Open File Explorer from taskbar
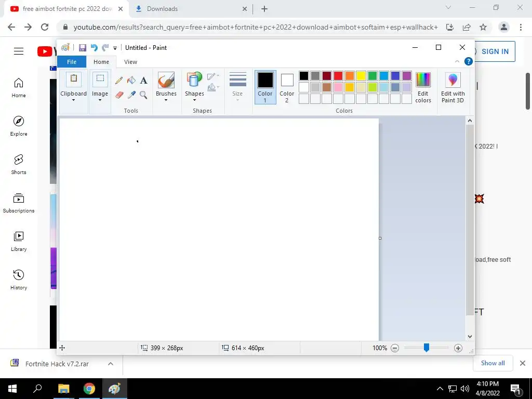 pos(63,389)
